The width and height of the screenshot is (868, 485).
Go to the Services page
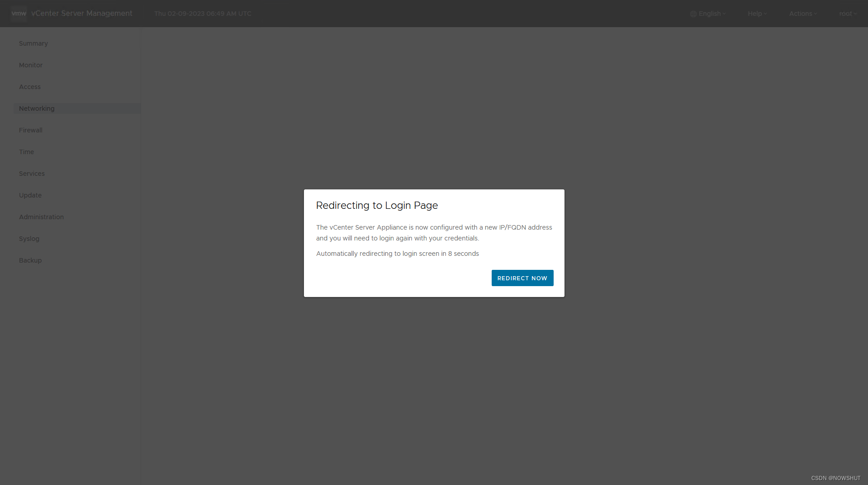point(32,174)
